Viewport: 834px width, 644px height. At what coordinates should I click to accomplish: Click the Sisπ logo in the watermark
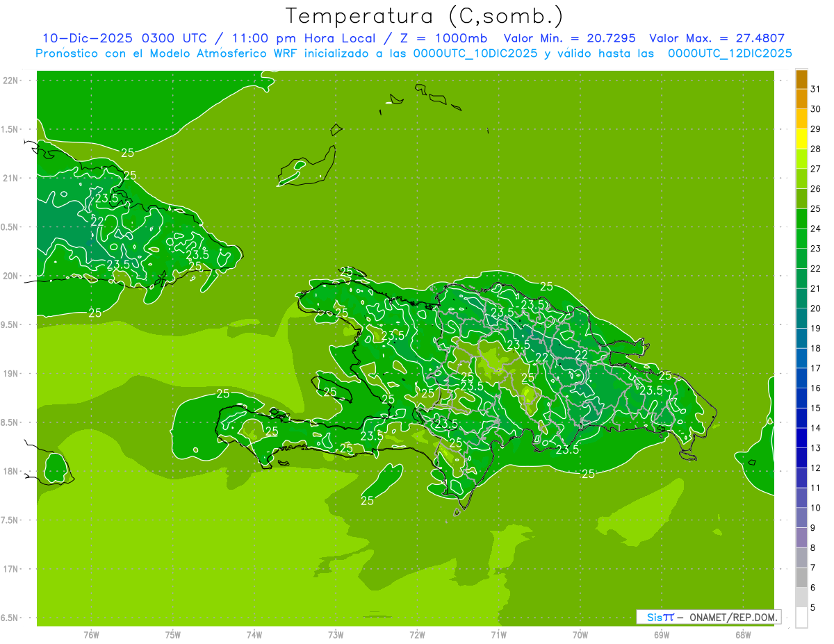660,617
